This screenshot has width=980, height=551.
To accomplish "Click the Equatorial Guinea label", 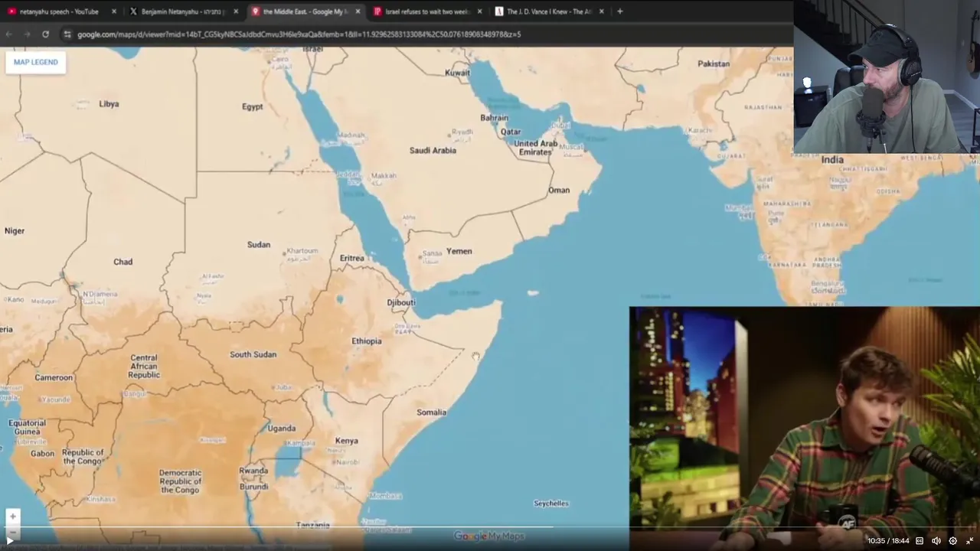I will coord(27,428).
